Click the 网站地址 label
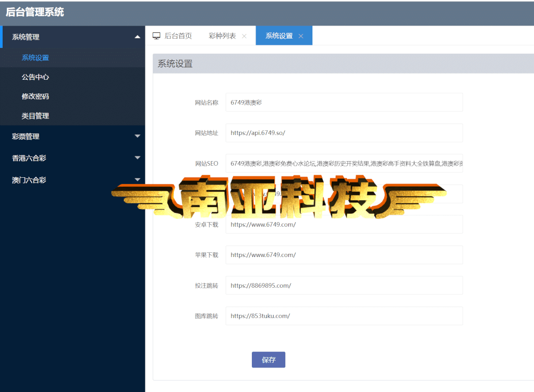534x392 pixels. [x=207, y=133]
